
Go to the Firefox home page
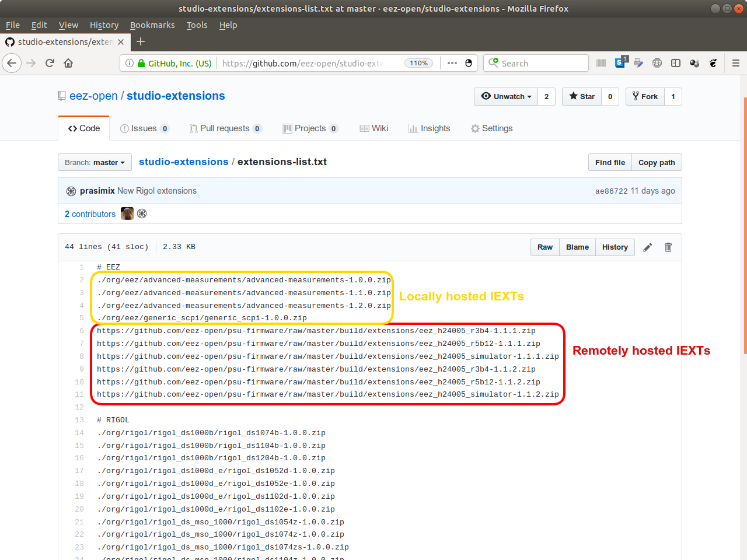(68, 63)
